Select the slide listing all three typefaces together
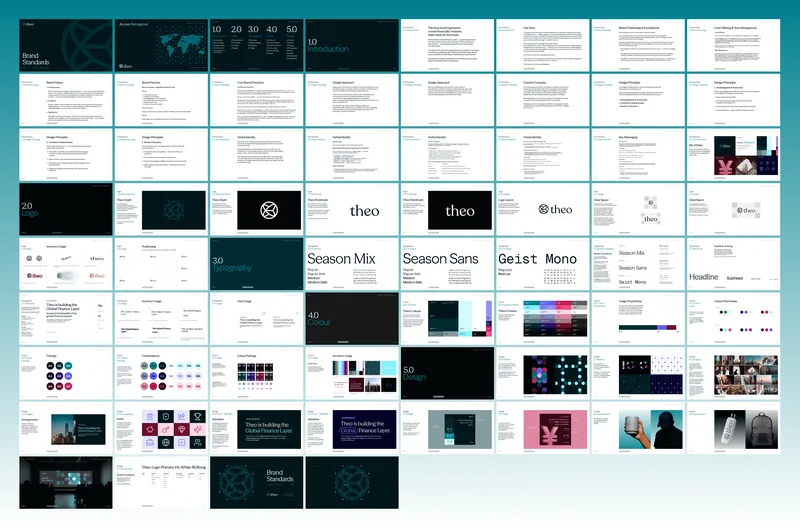 coord(638,264)
